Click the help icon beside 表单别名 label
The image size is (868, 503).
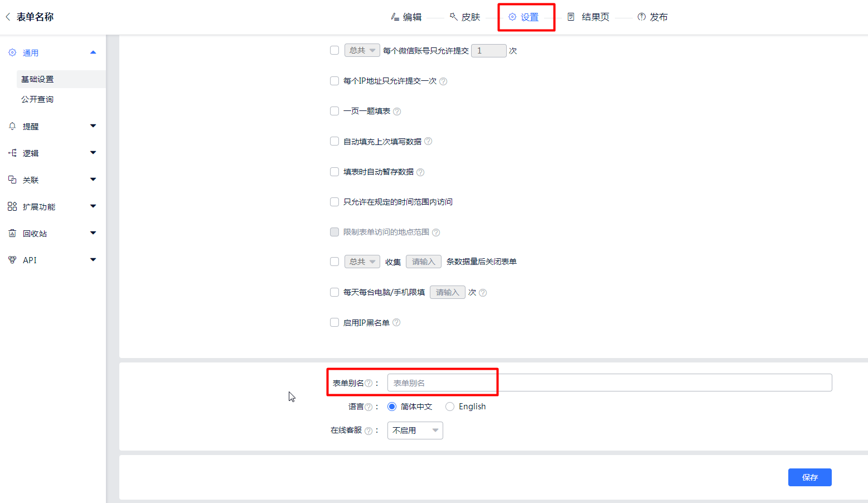pyautogui.click(x=368, y=383)
